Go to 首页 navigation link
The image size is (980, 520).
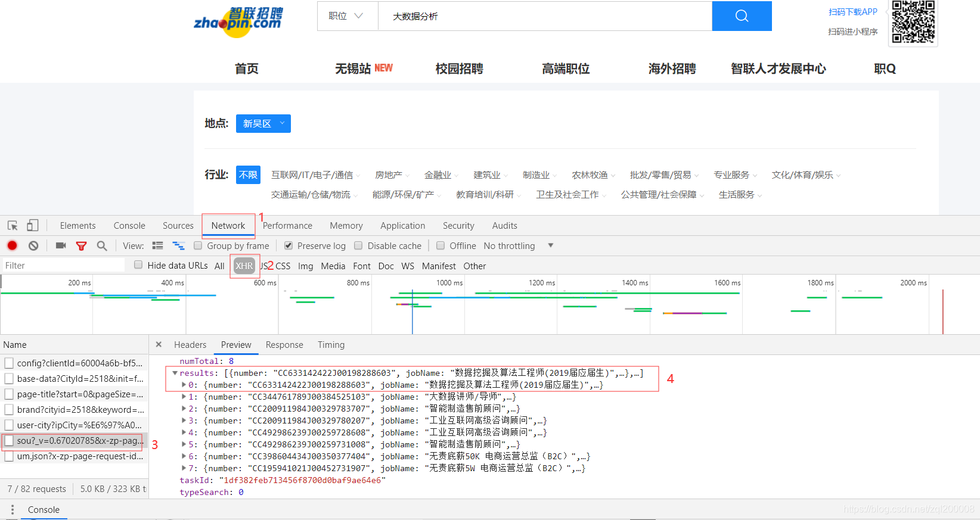[x=247, y=68]
